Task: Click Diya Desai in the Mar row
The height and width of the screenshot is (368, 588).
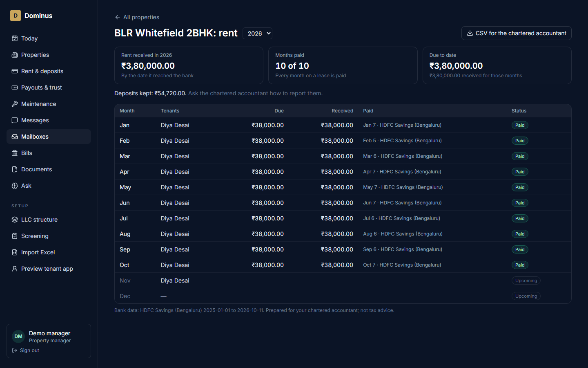Action: click(x=175, y=156)
